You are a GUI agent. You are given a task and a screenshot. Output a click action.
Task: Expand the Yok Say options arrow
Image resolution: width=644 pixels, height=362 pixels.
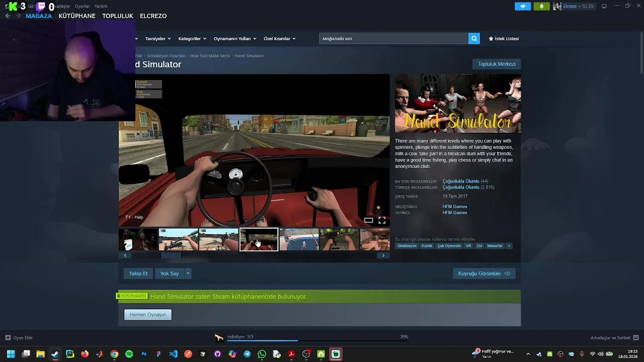(x=188, y=274)
